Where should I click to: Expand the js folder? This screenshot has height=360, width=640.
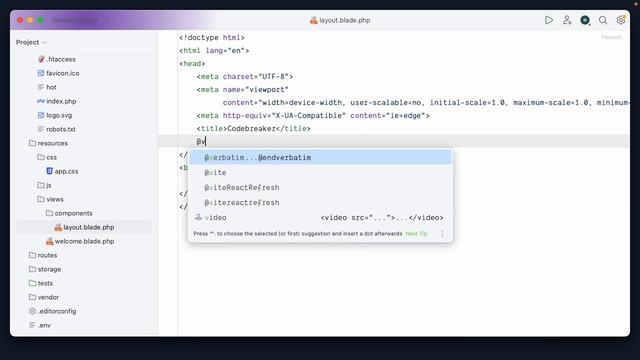point(44,185)
